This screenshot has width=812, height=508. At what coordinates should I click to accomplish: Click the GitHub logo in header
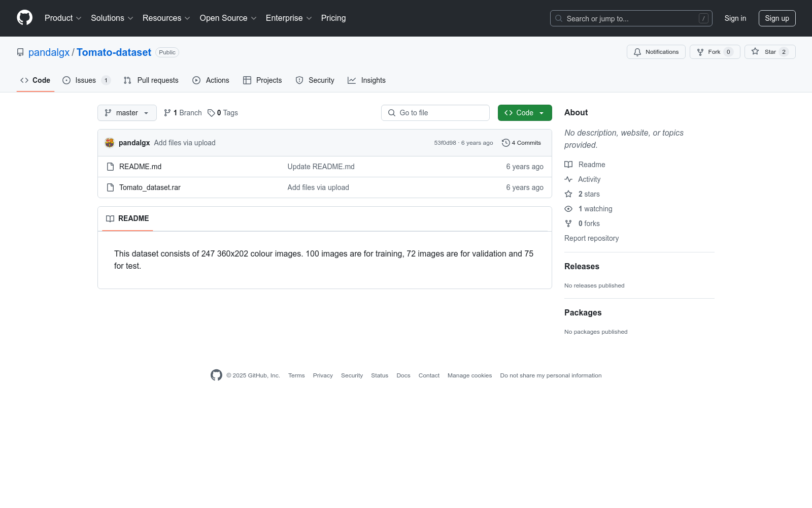24,18
